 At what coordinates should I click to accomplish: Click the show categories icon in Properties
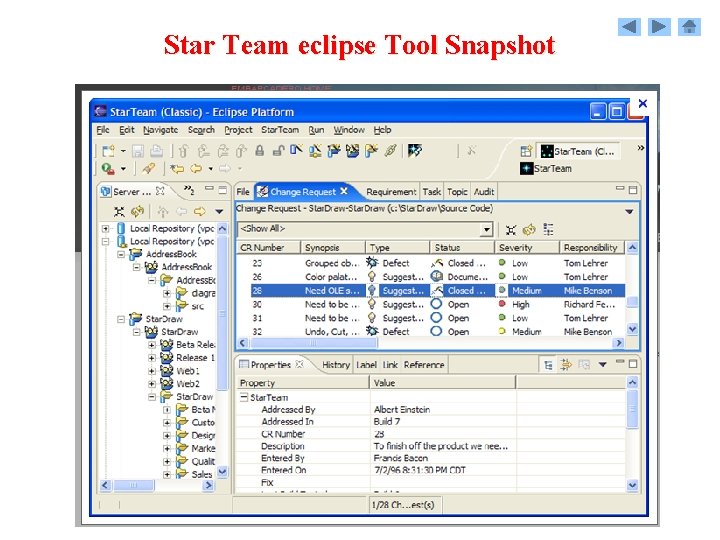548,365
